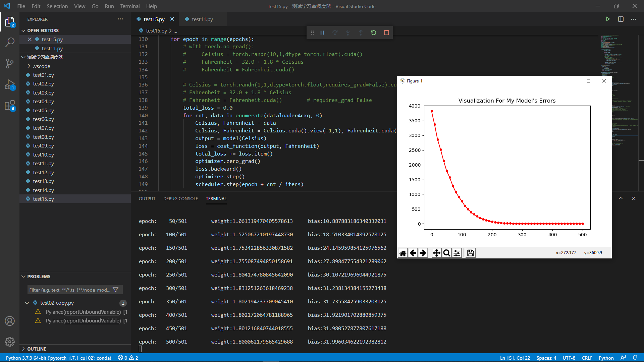
Task: Open the Search view
Action: pos(10,42)
